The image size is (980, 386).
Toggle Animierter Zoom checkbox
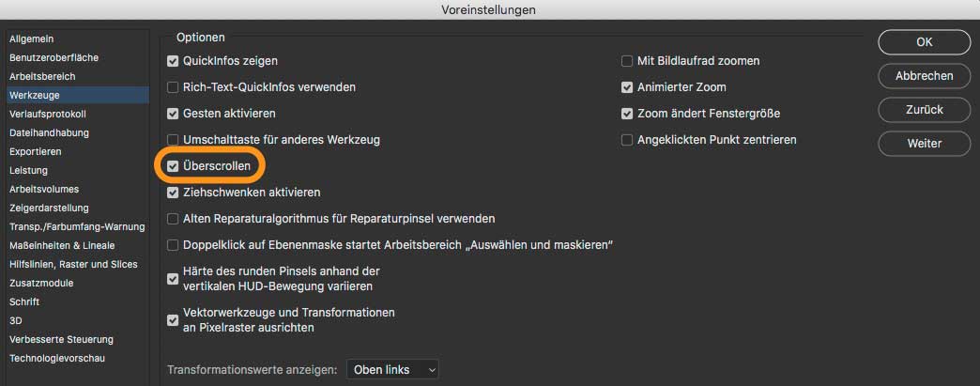627,87
